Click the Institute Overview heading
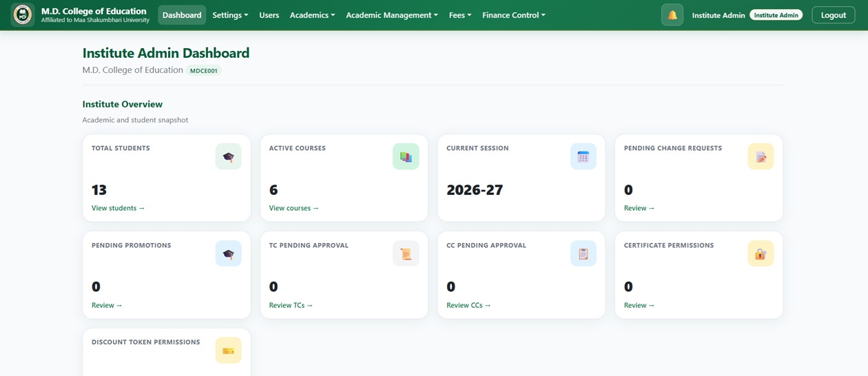 click(123, 104)
